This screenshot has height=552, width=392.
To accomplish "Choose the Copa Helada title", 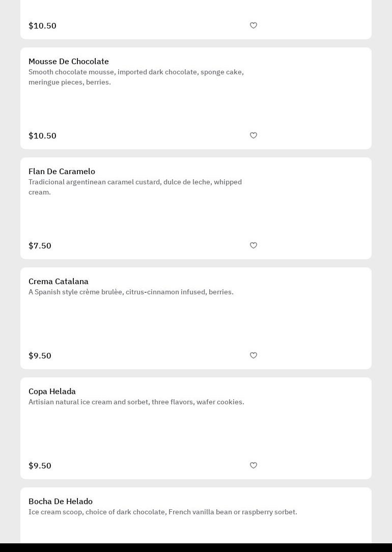I will pos(52,392).
